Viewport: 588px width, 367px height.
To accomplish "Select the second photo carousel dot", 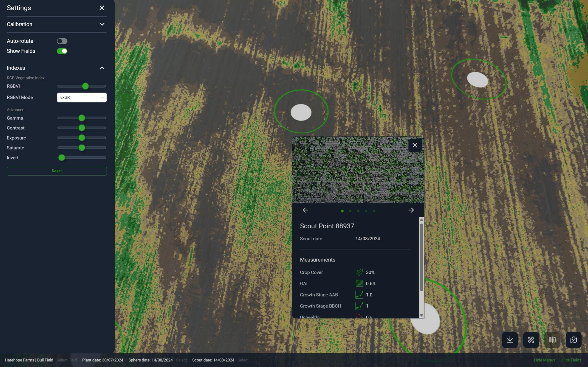I will 350,211.
